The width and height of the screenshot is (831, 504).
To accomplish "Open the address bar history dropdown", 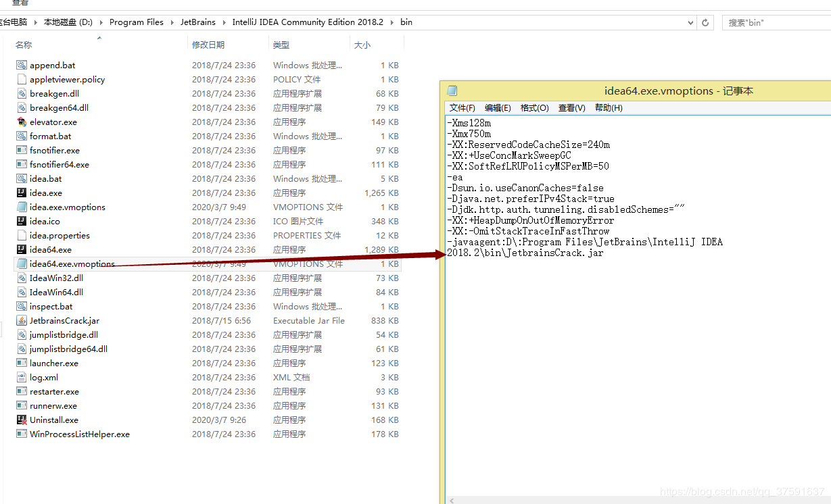I will pos(690,22).
